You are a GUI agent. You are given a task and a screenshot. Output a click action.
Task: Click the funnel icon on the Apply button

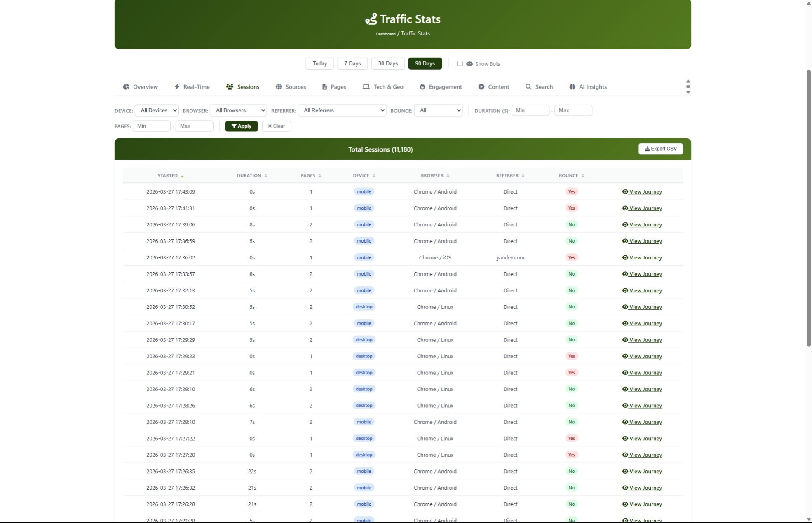(x=234, y=126)
